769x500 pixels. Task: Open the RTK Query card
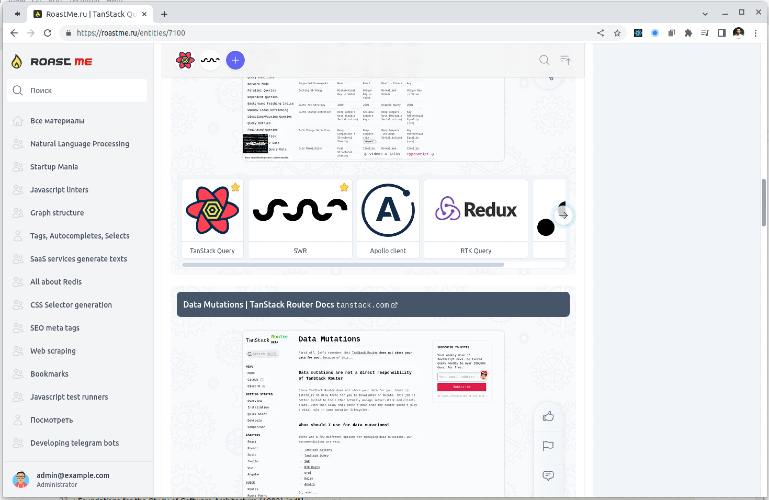tap(476, 218)
